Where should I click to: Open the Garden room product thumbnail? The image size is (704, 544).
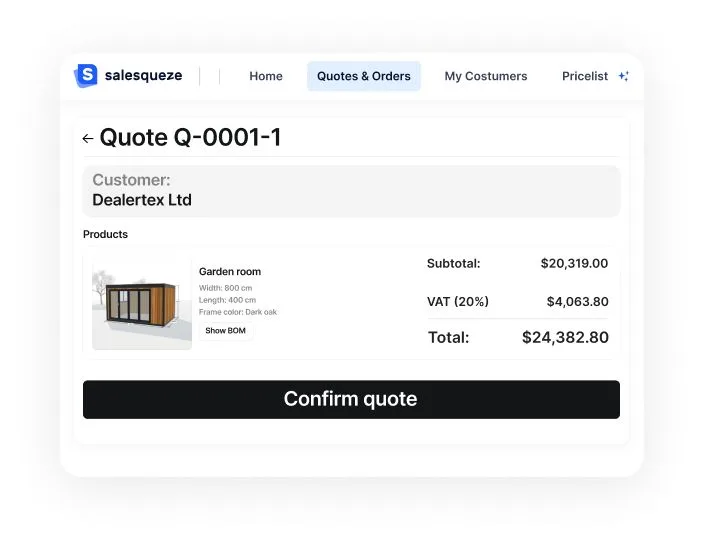click(142, 304)
